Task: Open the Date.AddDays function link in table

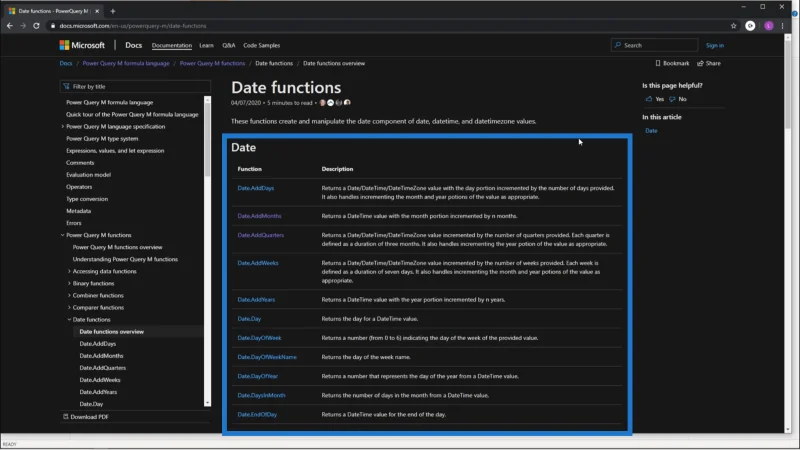Action: [256, 188]
